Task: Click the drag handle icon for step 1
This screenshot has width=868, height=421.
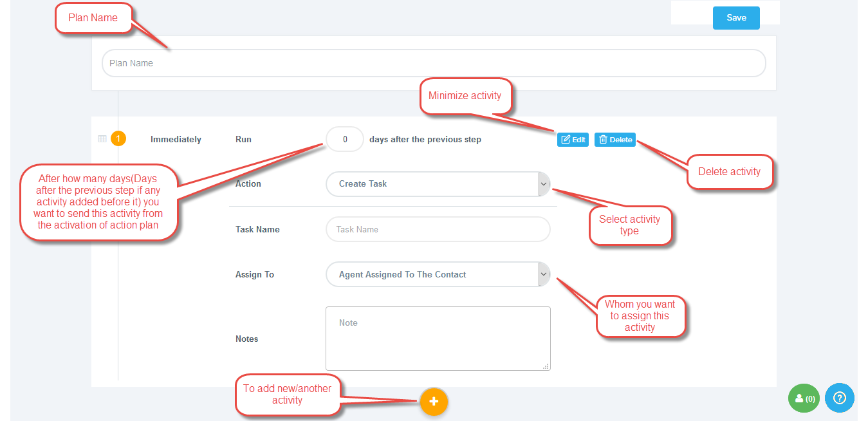Action: pos(102,139)
